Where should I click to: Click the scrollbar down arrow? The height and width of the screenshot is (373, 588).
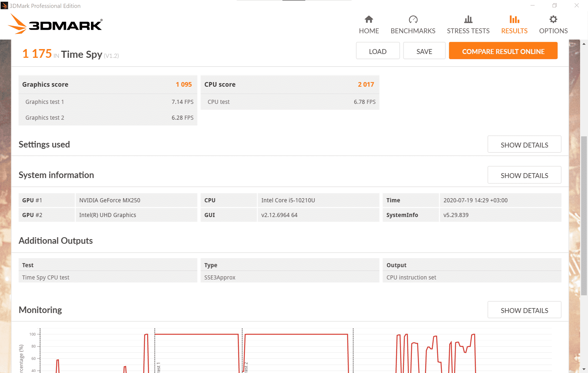[584, 369]
